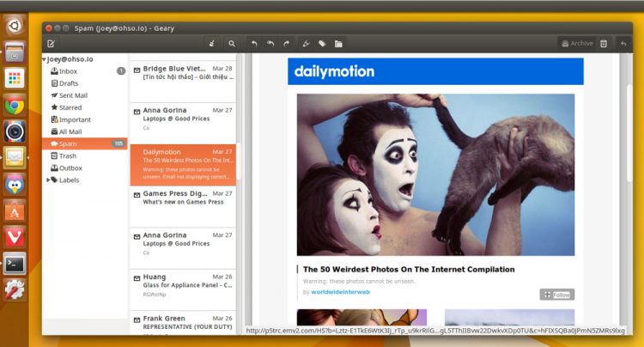This screenshot has height=347, width=644.
Task: Delete the message with the trash icon
Action: pos(604,44)
